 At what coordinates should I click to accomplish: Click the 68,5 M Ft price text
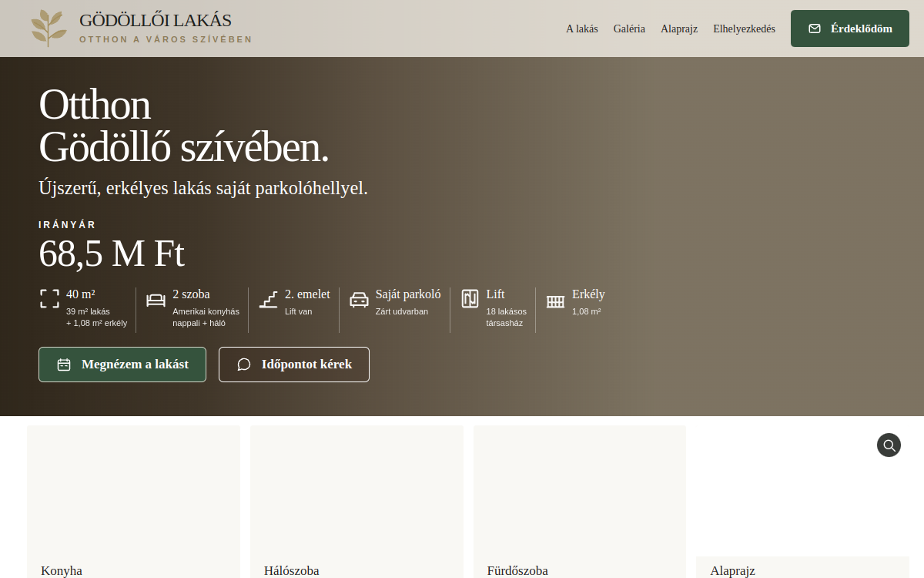click(x=112, y=254)
